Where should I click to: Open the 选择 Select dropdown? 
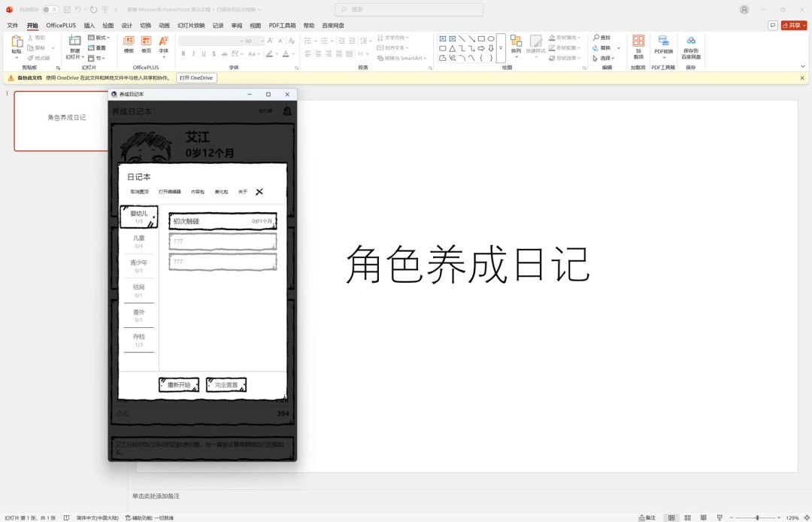604,58
